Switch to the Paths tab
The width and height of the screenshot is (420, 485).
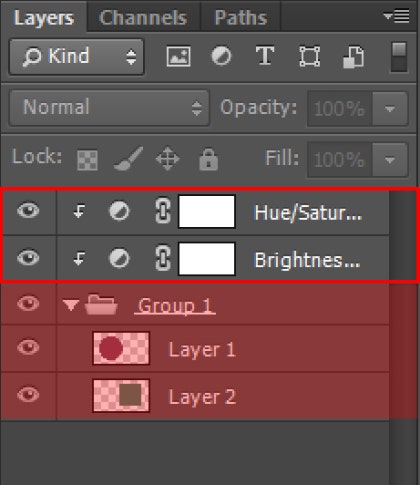(241, 17)
